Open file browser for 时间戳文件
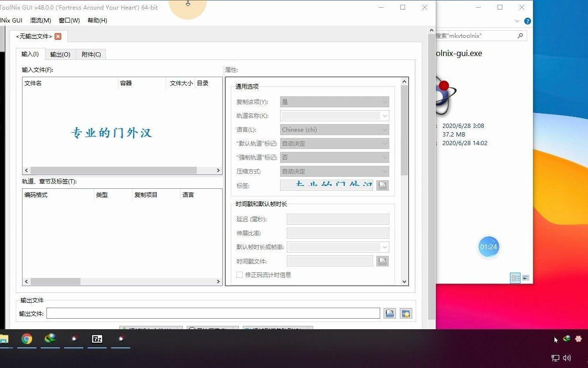The height and width of the screenshot is (368, 588). tap(382, 261)
